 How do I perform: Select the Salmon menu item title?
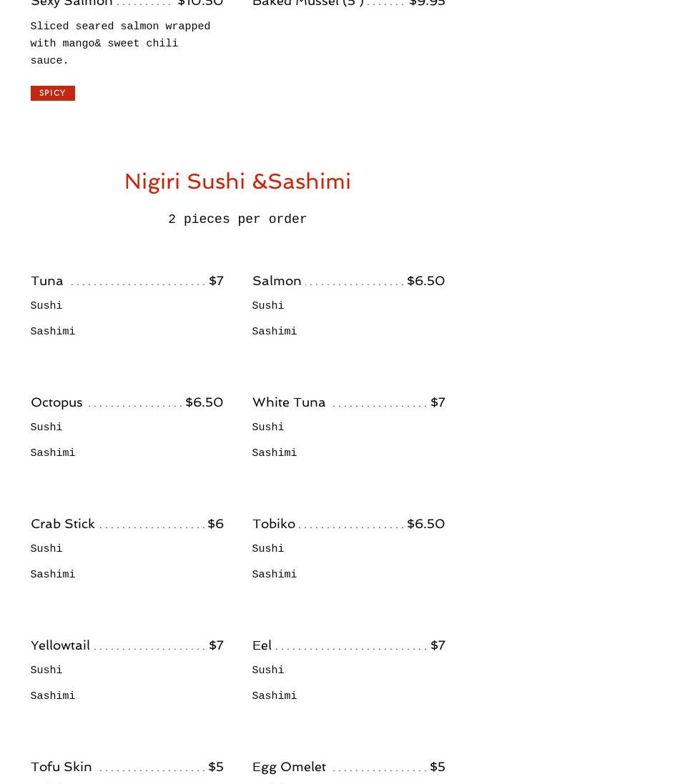click(x=277, y=281)
